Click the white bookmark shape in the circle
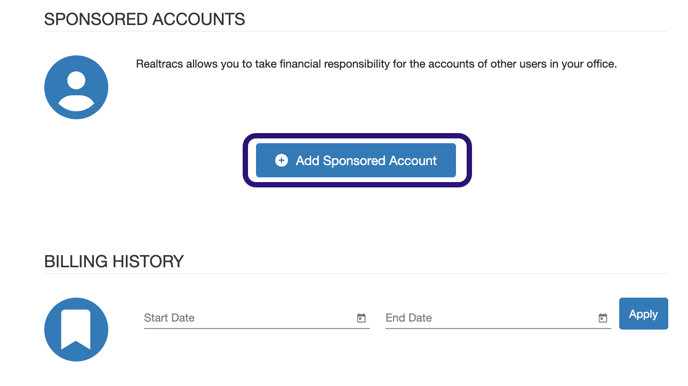The width and height of the screenshot is (688, 386). tap(76, 329)
